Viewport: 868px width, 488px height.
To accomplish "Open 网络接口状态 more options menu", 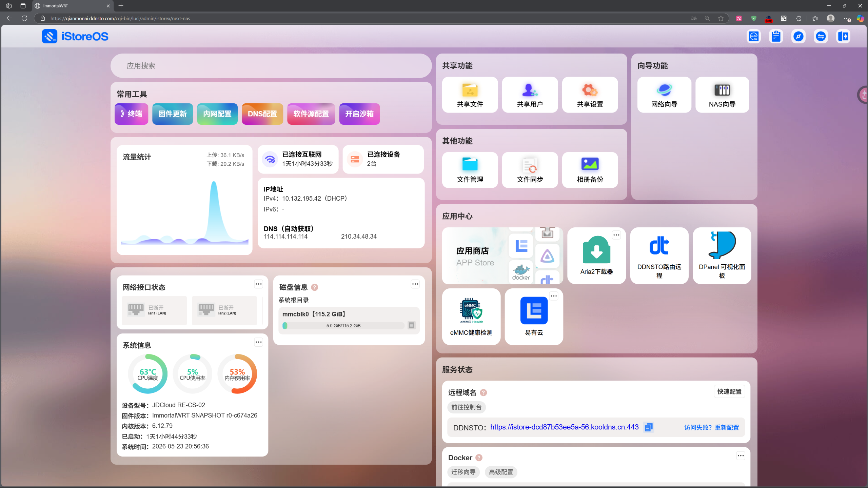I will click(x=258, y=284).
